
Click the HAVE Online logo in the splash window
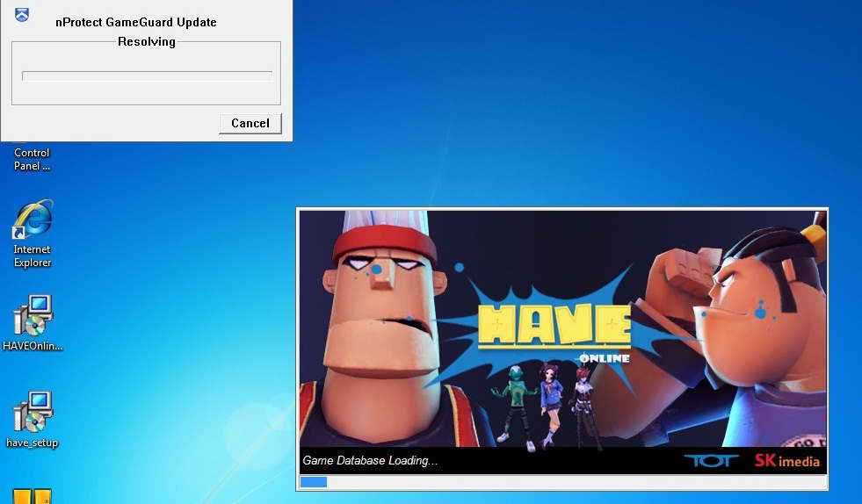(554, 333)
